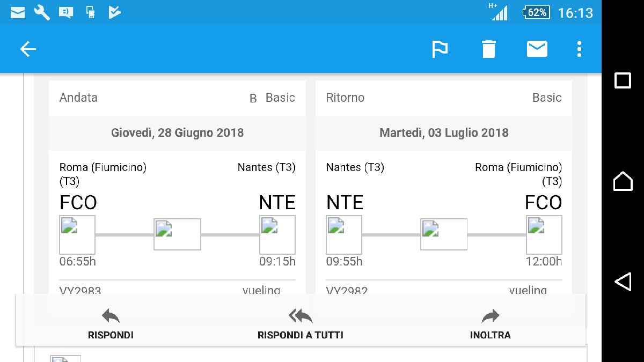Tap the back arrow in the header
The image size is (644, 362).
(28, 49)
